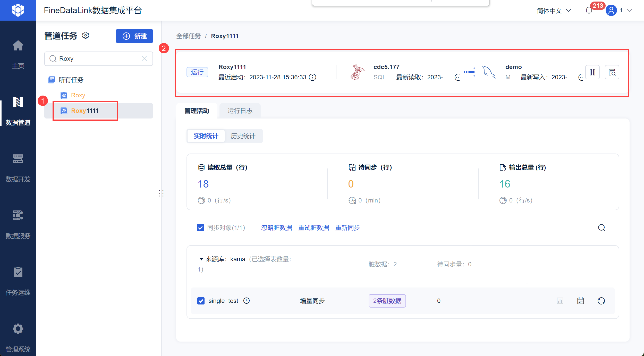Click the 新建 new task button
This screenshot has height=356, width=644.
(134, 36)
